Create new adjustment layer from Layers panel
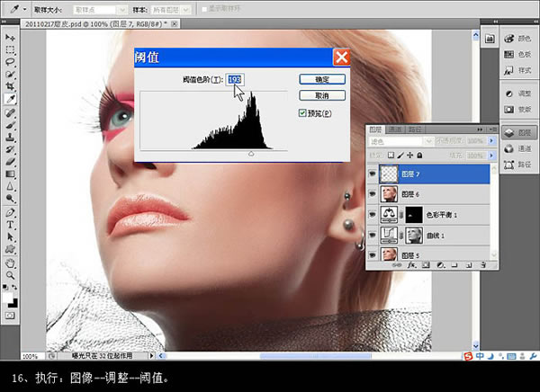Viewport: 540px width, 392px height. coord(440,265)
